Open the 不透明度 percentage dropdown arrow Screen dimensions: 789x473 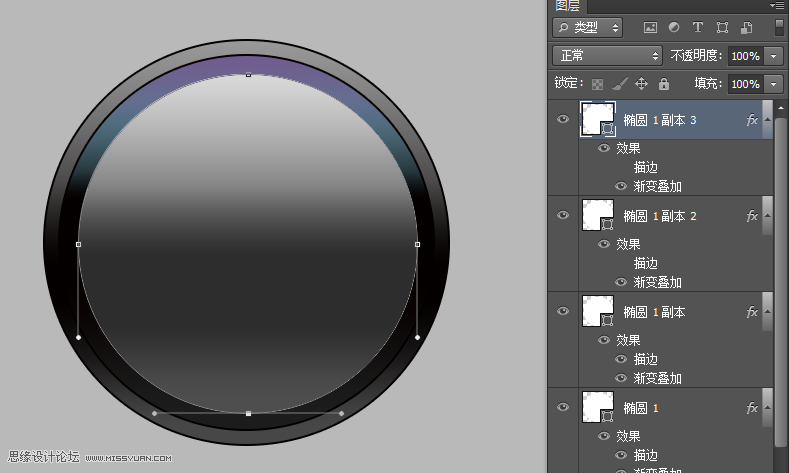pyautogui.click(x=773, y=56)
